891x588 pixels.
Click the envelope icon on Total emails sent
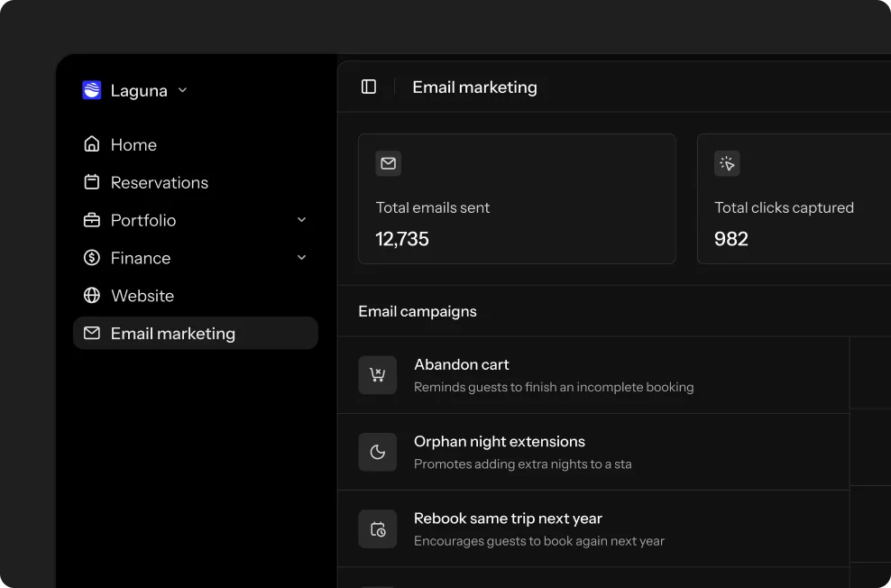tap(388, 163)
